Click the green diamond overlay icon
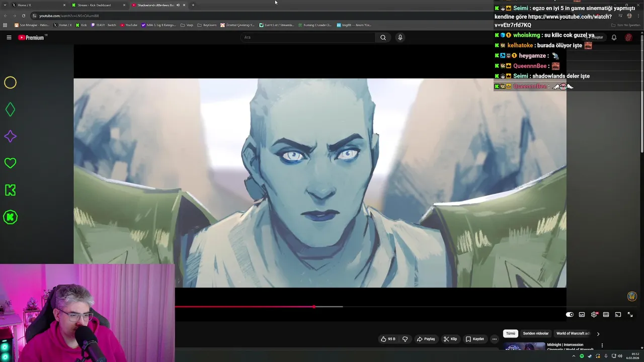The width and height of the screenshot is (644, 362). pyautogui.click(x=10, y=109)
